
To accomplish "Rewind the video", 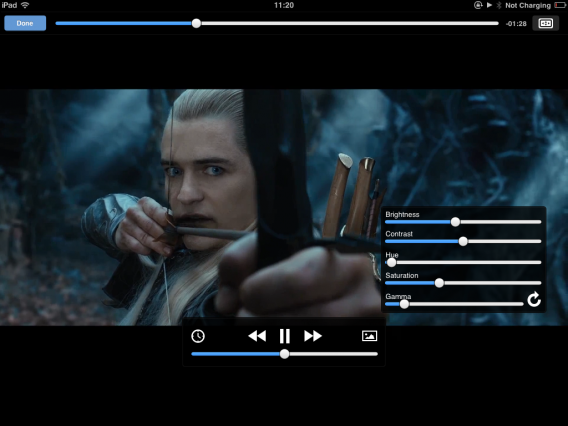I will click(x=257, y=336).
